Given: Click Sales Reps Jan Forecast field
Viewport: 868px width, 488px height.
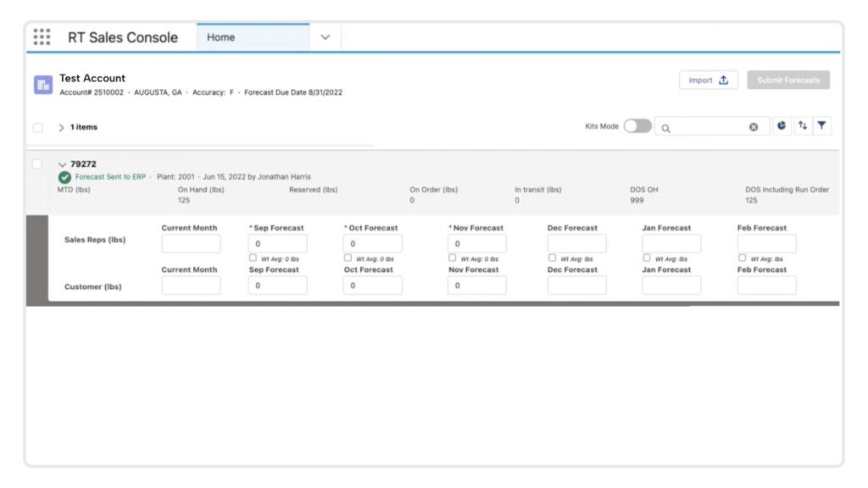Looking at the screenshot, I should (x=671, y=243).
